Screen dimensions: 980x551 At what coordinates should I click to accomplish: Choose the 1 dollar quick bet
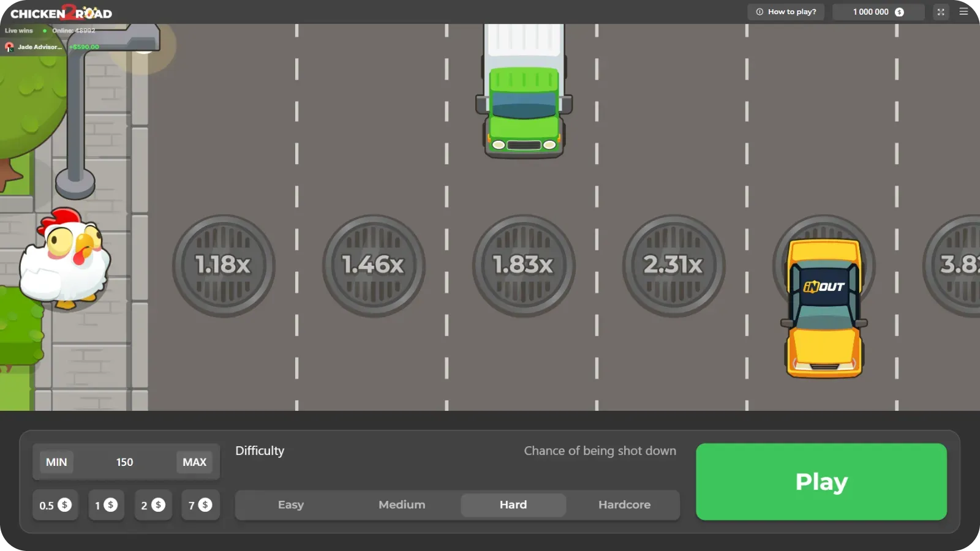[x=106, y=505]
